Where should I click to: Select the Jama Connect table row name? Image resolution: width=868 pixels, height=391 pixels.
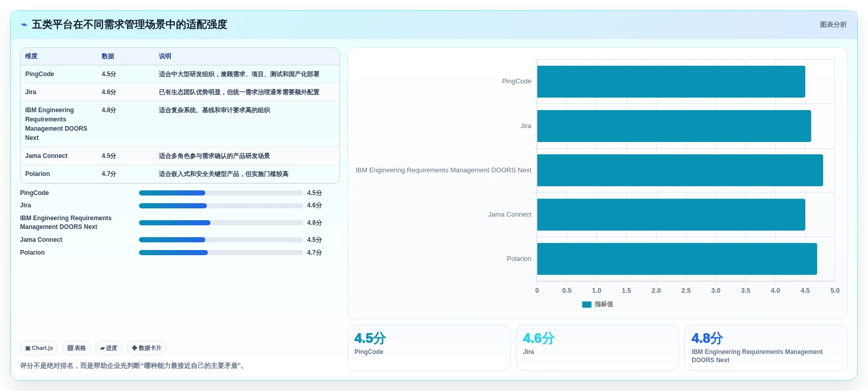[46, 156]
